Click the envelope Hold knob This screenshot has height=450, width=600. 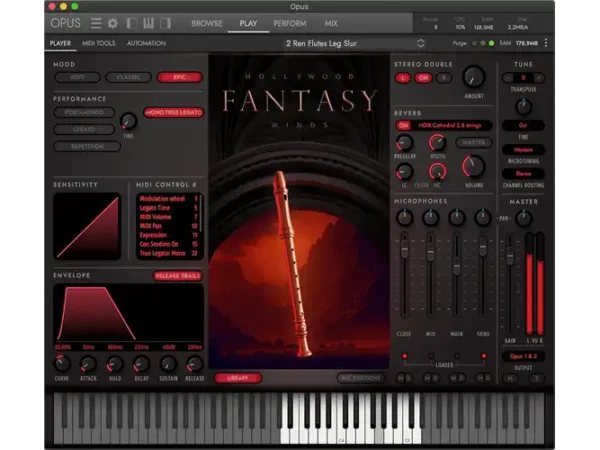(x=114, y=364)
